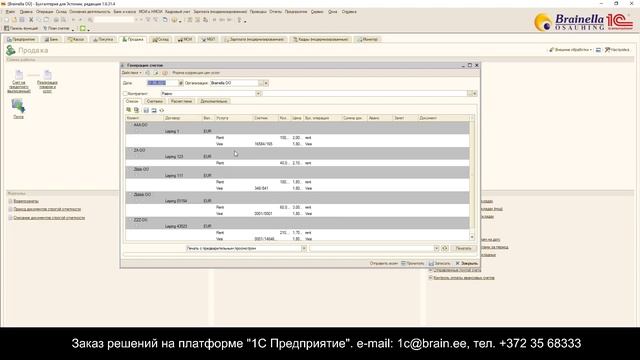This screenshot has width=640, height=360.
Task: Open the Пени icon in work scheme
Action: point(18,109)
